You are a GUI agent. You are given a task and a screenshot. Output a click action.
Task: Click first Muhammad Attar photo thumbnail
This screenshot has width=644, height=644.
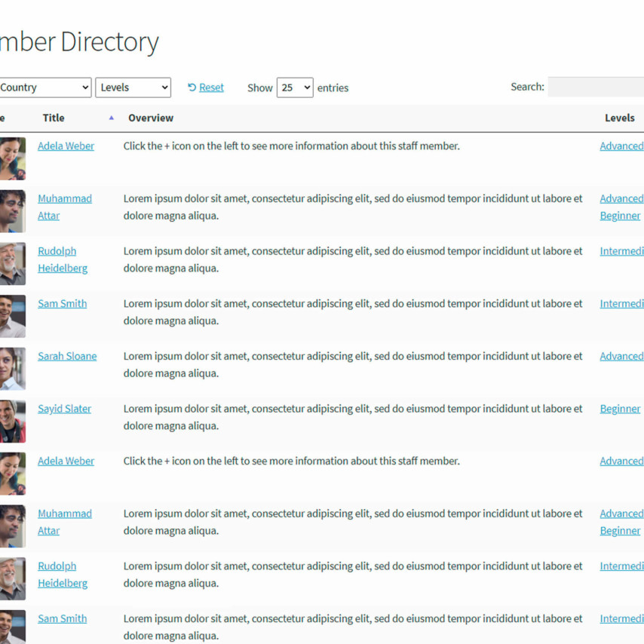tap(12, 211)
